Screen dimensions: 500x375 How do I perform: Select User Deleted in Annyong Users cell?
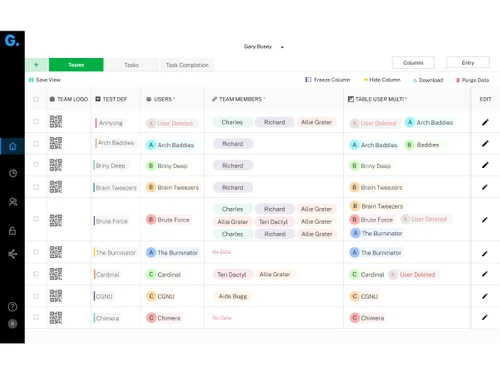[171, 123]
